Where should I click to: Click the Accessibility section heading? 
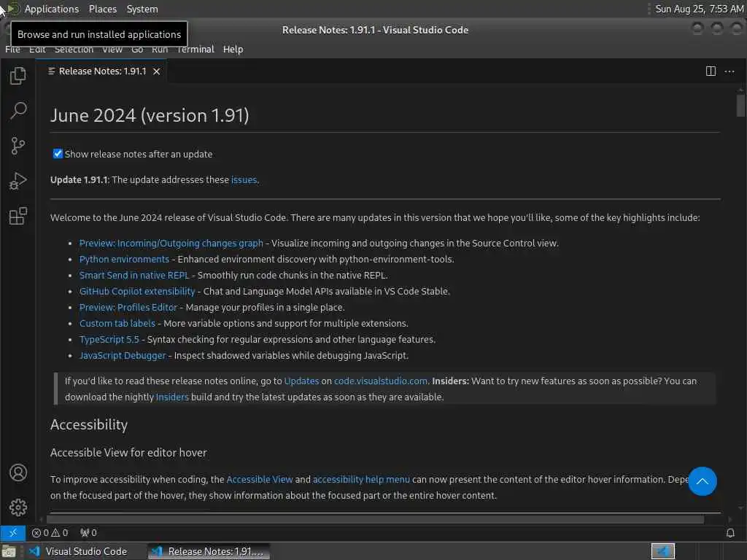pyautogui.click(x=89, y=424)
